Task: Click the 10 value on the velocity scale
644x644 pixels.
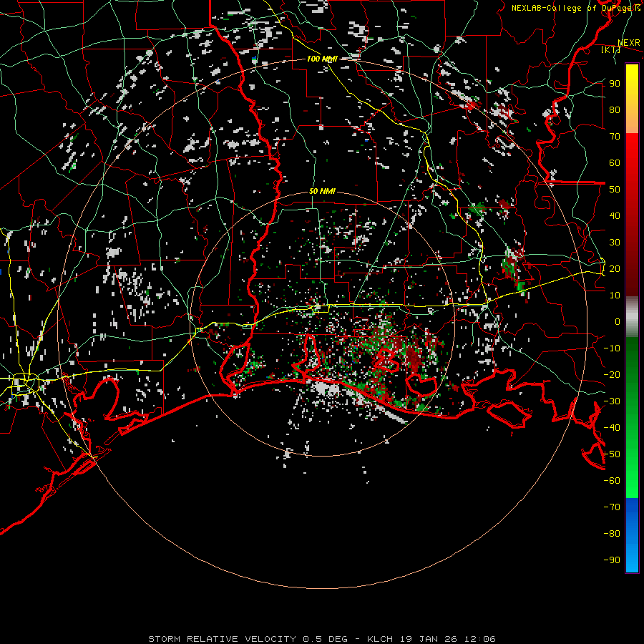Action: 615,296
